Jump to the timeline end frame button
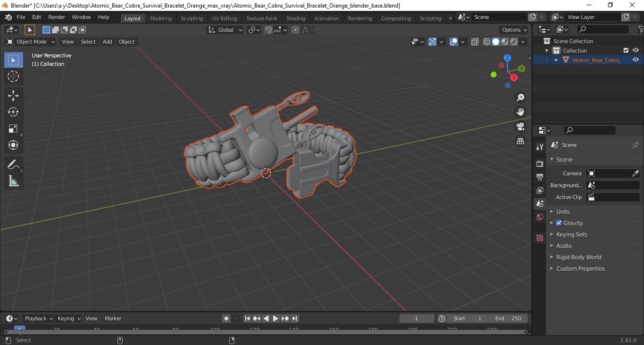The width and height of the screenshot is (644, 345). [295, 318]
